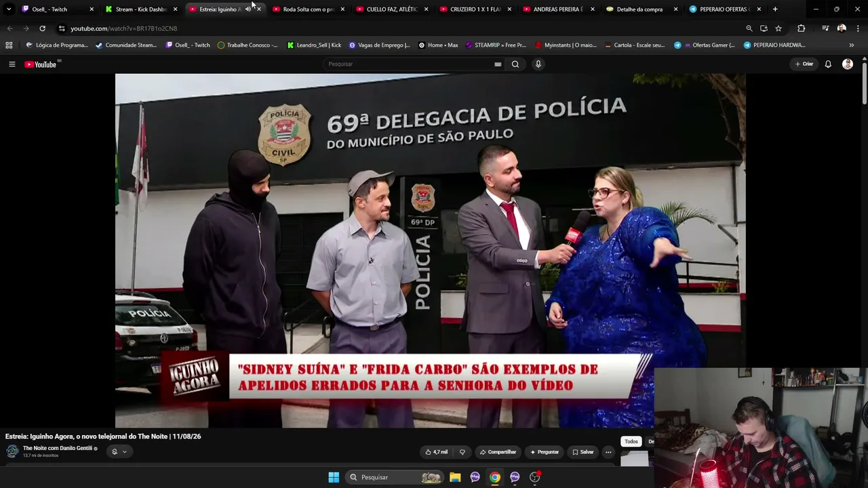Open the on-screen keyboard in the search box
This screenshot has height=488, width=868.
click(498, 64)
